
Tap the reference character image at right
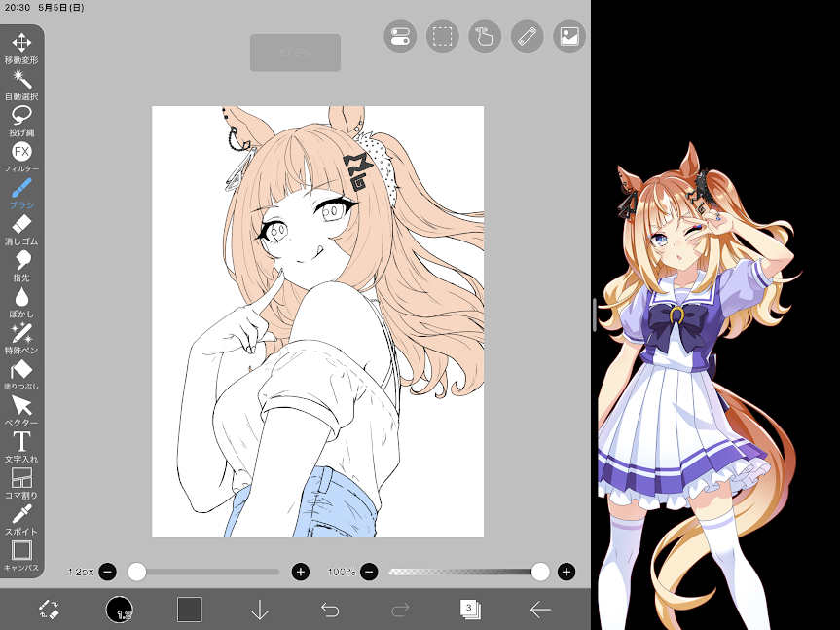(701, 386)
